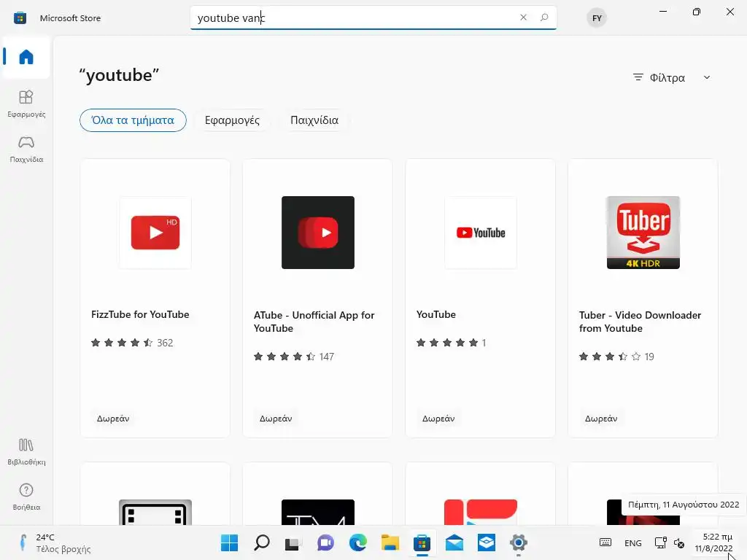This screenshot has height=560, width=747.
Task: Click the Tuber star rating 19
Action: click(616, 357)
